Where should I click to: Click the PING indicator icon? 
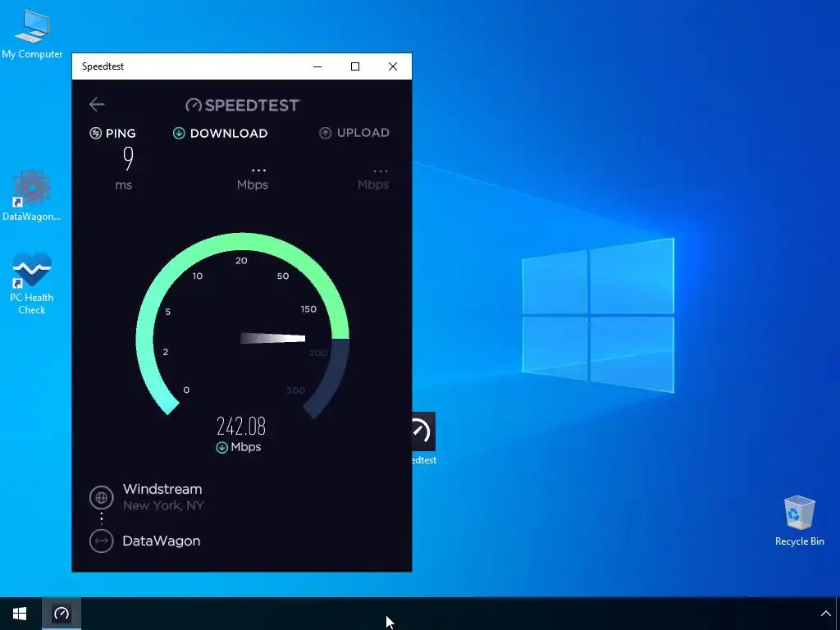click(95, 133)
